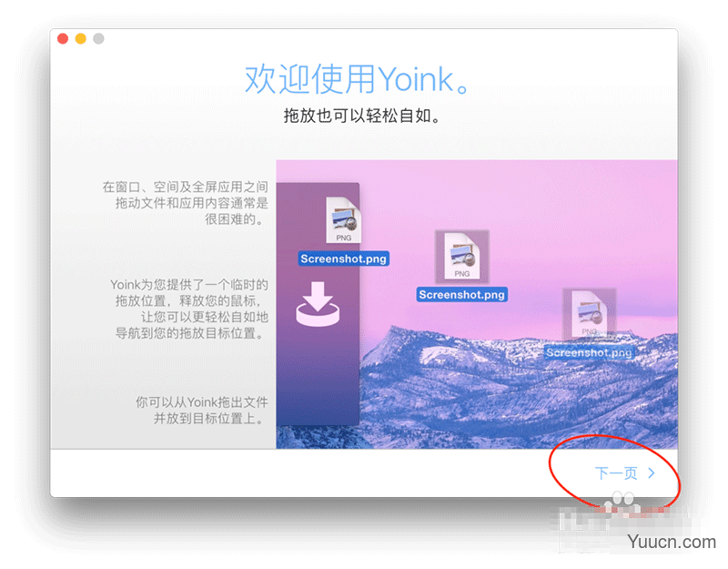728x569 pixels.
Task: Select the faded Screenshot.png label on the right
Action: [x=589, y=352]
